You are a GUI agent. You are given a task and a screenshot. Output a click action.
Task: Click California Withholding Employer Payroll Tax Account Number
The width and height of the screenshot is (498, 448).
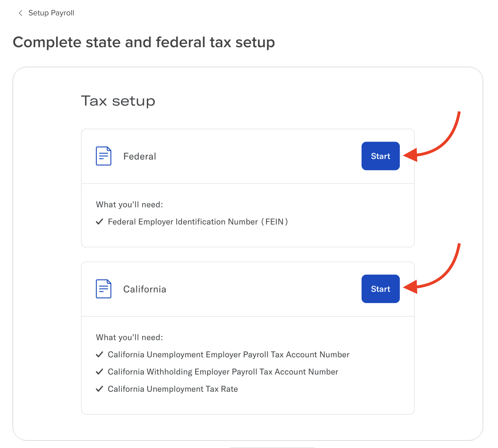click(x=223, y=372)
